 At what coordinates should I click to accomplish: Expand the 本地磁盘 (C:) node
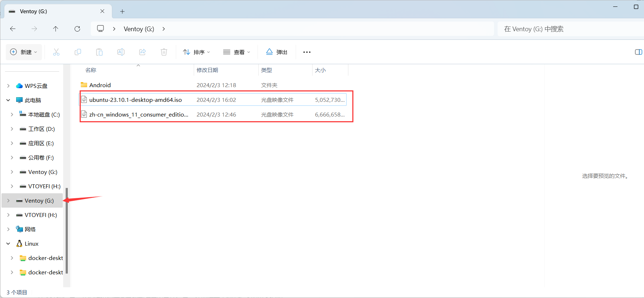coord(12,114)
